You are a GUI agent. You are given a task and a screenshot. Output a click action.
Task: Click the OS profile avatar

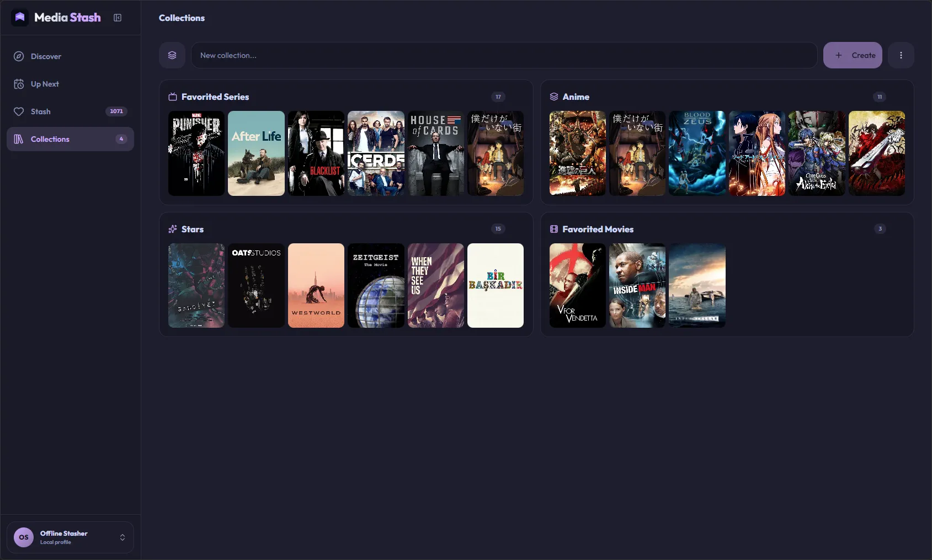(x=24, y=537)
